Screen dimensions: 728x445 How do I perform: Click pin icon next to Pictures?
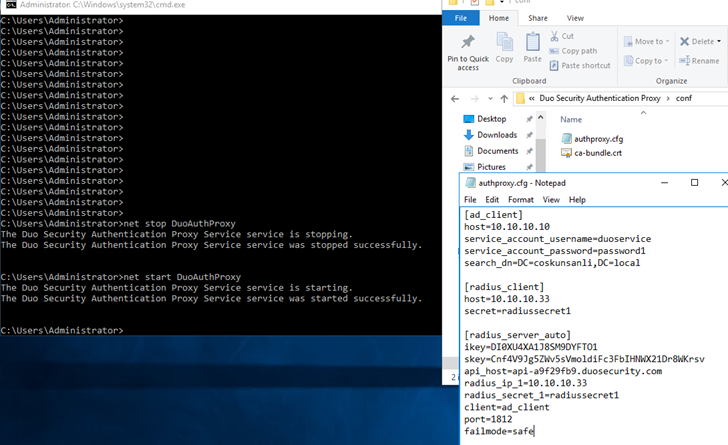pyautogui.click(x=529, y=167)
